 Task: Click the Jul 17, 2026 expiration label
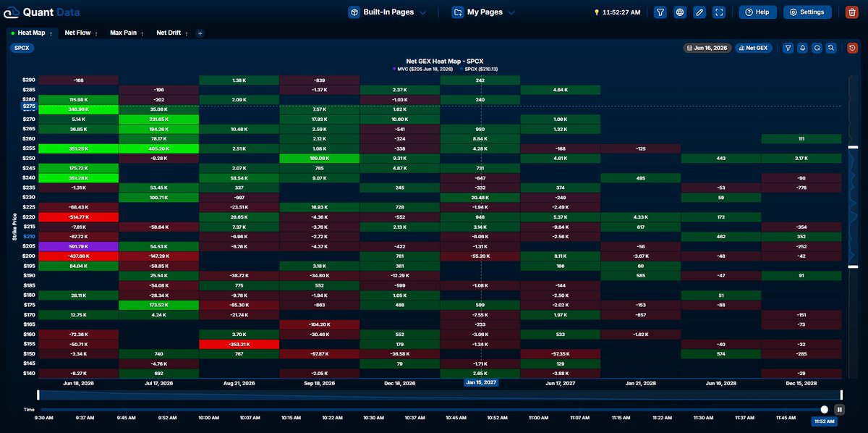tap(158, 383)
